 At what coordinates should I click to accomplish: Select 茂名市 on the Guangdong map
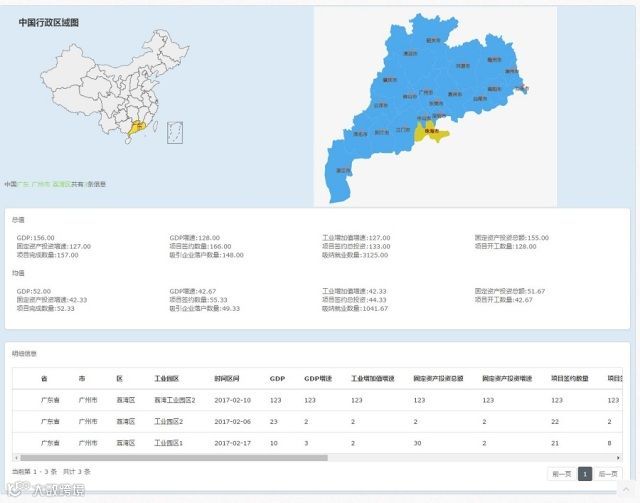[x=360, y=134]
